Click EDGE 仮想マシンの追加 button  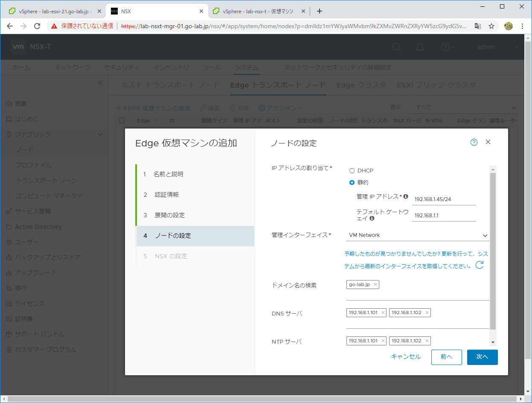coord(154,108)
